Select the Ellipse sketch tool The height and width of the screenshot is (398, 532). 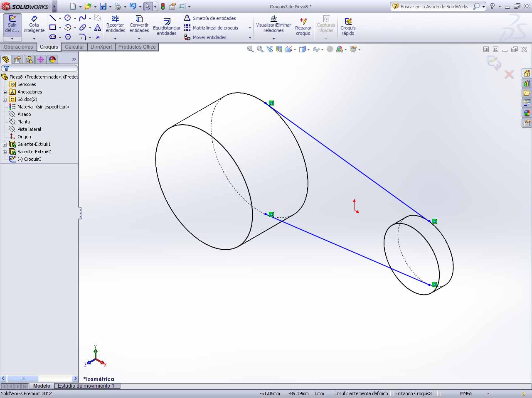[x=83, y=27]
